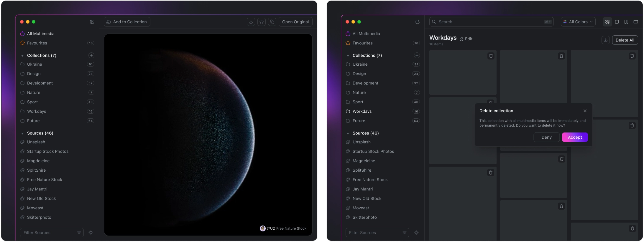Image resolution: width=644 pixels, height=242 pixels.
Task: Switch to single square view icon
Action: (x=617, y=22)
